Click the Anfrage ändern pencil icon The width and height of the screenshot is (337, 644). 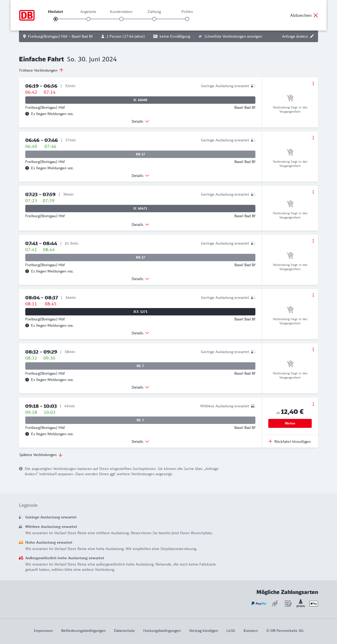312,36
